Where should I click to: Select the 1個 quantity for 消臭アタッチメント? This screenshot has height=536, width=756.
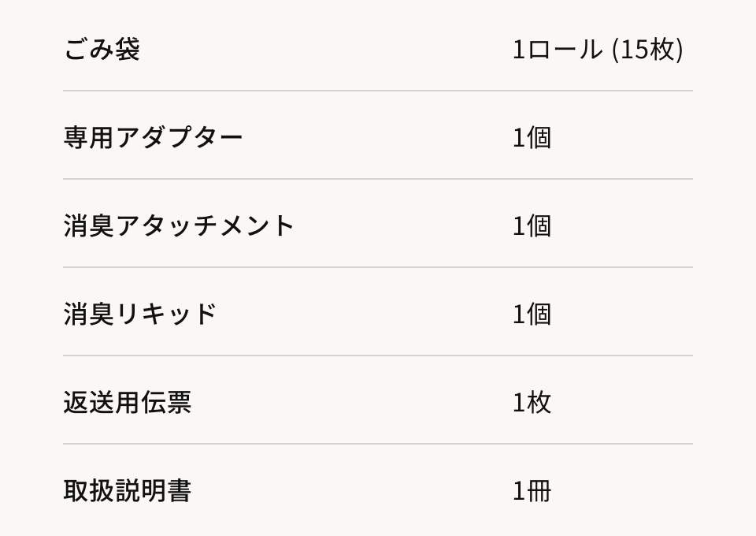[532, 225]
